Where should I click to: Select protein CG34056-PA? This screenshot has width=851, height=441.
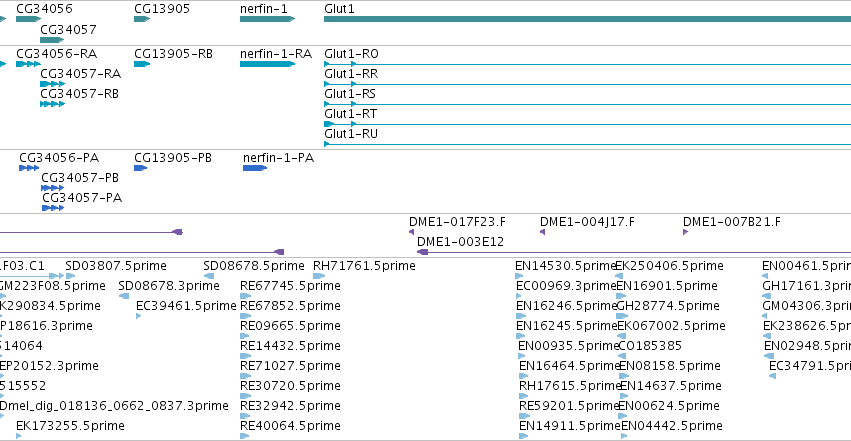(x=59, y=158)
